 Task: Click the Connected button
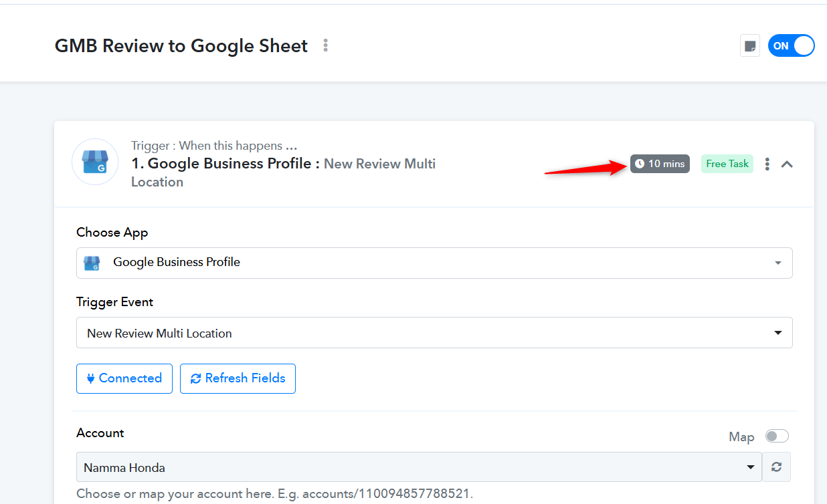pyautogui.click(x=124, y=378)
